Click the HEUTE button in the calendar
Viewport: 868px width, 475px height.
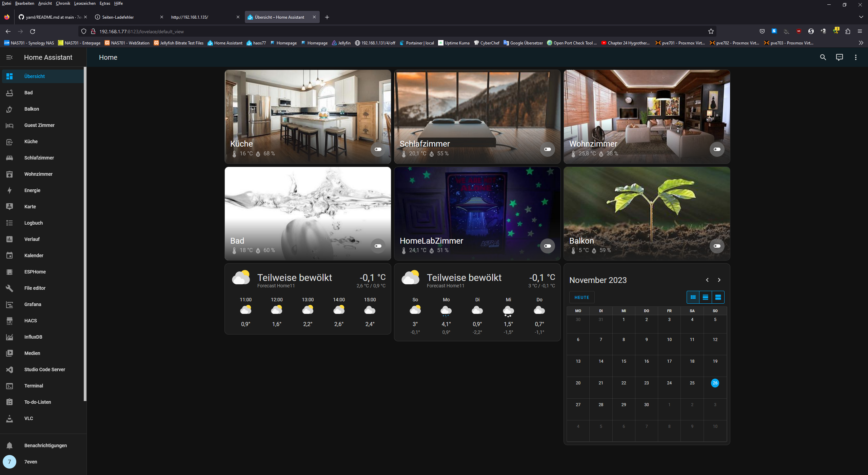582,298
